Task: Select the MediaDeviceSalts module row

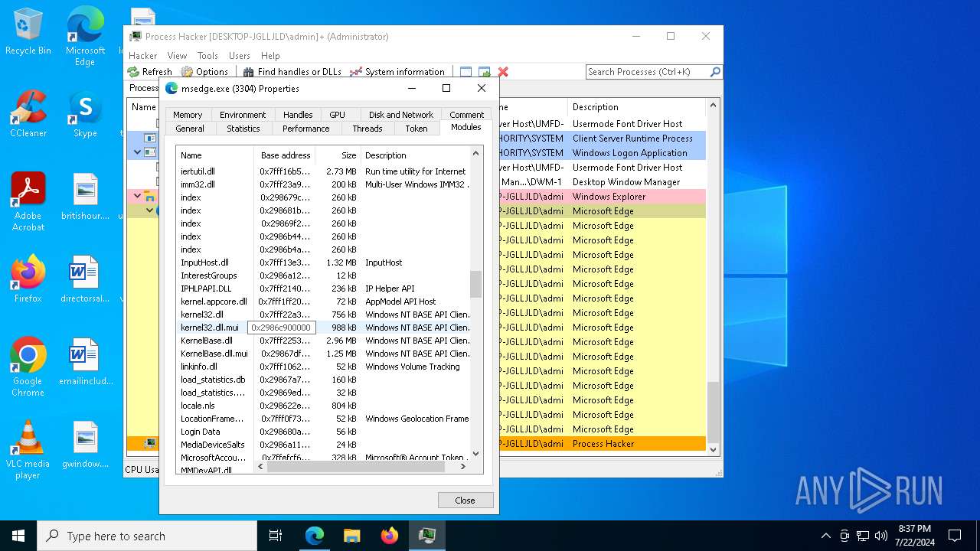Action: tap(323, 445)
